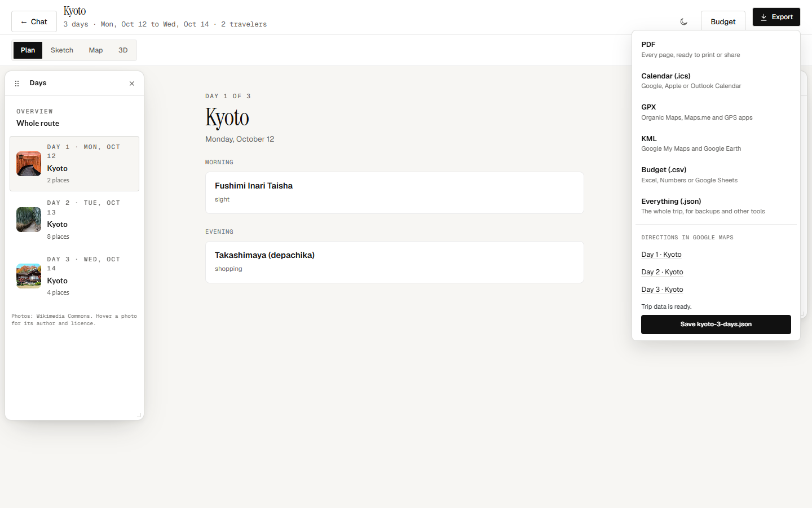Click the "Monday, October 12" date text

[240, 139]
